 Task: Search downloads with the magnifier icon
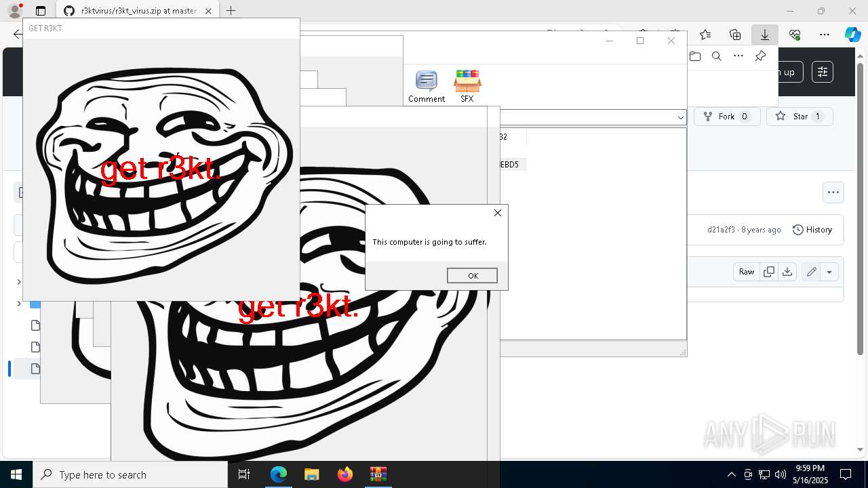coord(717,56)
